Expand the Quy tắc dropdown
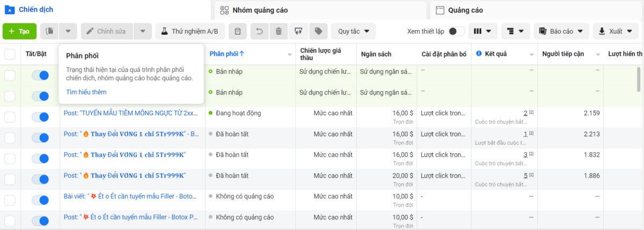This screenshot has width=644, height=230. click(353, 32)
